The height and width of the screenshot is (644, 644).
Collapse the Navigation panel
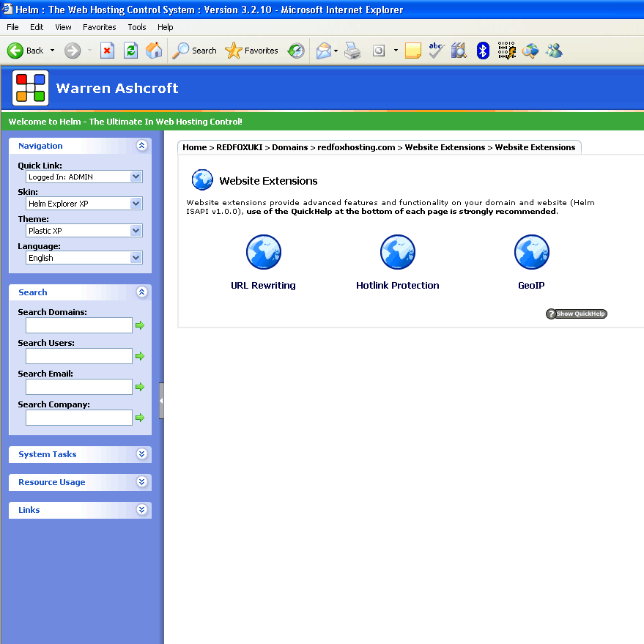[141, 145]
